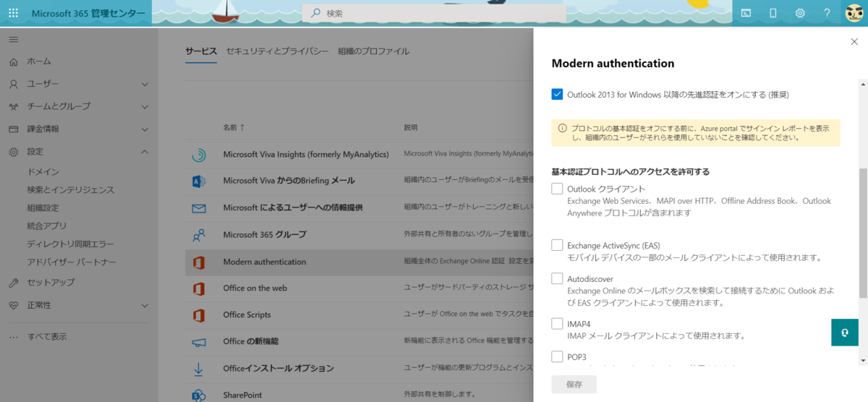Click the help question mark icon
Image resolution: width=868 pixels, height=402 pixels.
827,13
